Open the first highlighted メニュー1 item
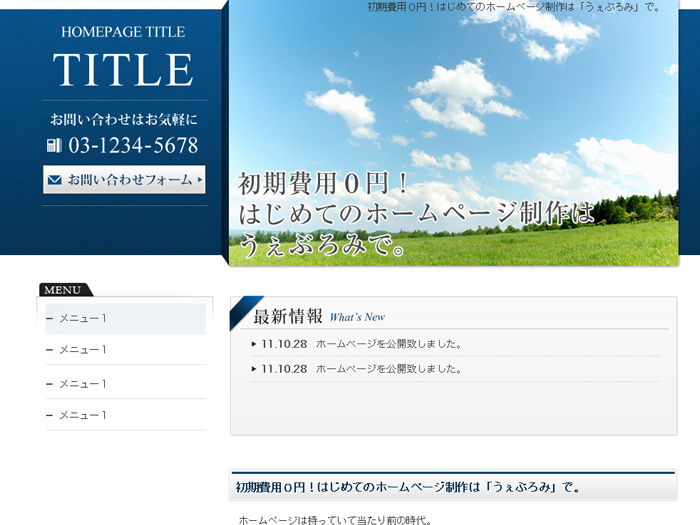 click(126, 318)
